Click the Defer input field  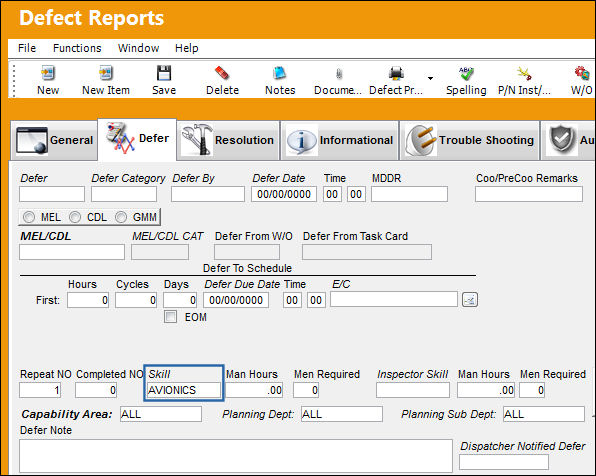tap(52, 194)
